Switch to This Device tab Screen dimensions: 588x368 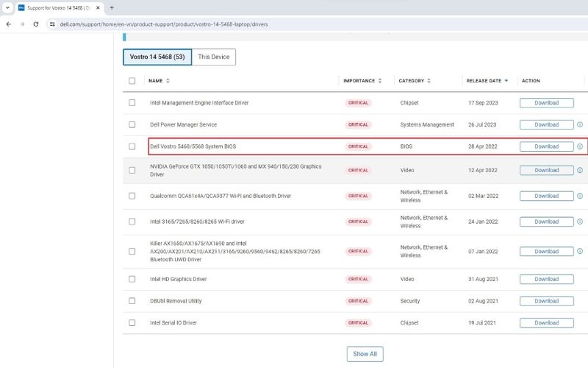(214, 57)
